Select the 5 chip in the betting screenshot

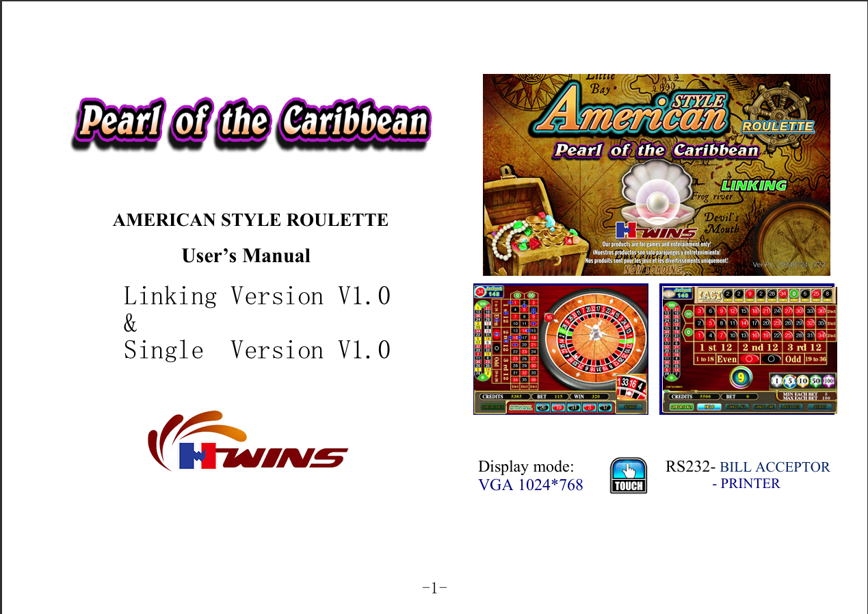(x=790, y=381)
